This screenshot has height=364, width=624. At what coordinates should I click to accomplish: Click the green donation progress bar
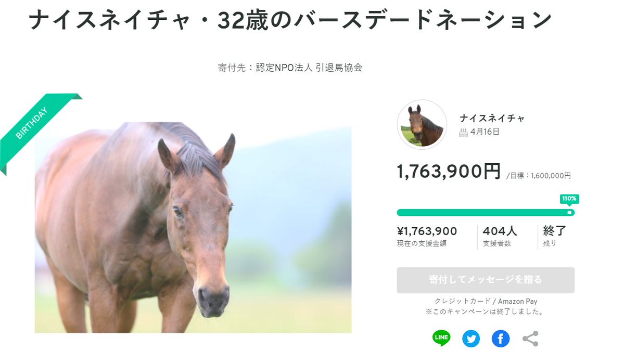point(484,212)
